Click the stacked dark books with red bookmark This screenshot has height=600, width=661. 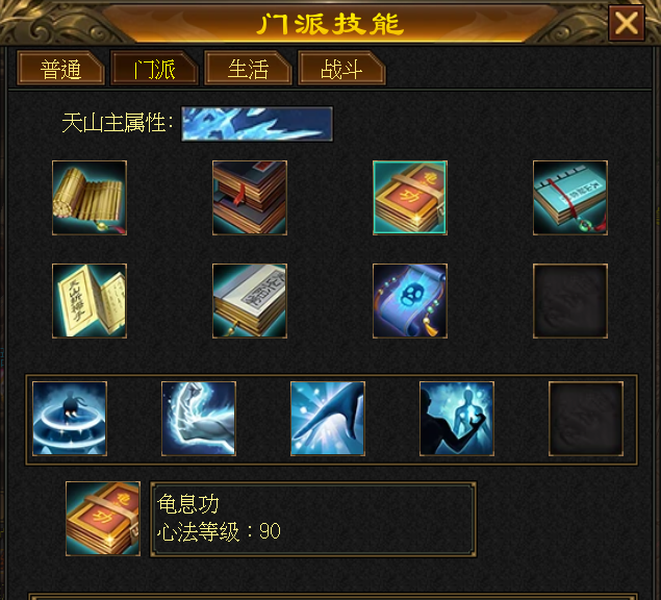click(250, 198)
